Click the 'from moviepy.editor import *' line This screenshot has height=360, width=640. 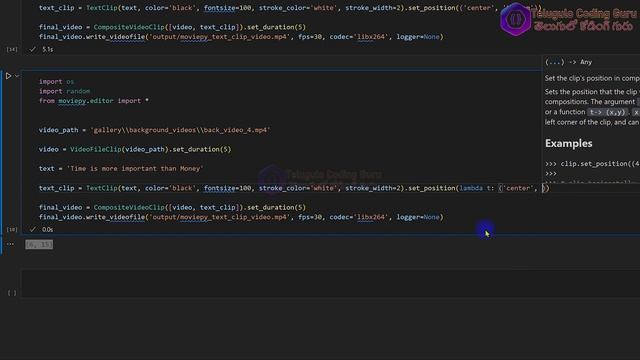click(93, 101)
